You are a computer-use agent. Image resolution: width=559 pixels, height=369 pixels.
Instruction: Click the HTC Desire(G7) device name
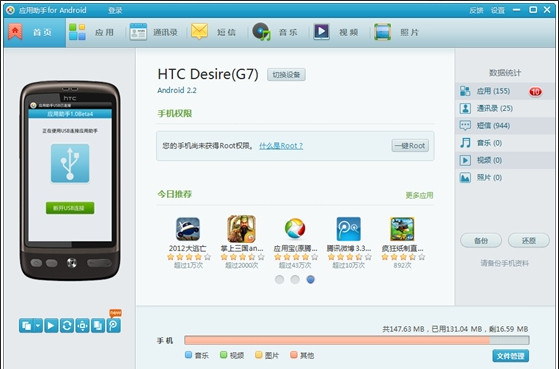208,74
